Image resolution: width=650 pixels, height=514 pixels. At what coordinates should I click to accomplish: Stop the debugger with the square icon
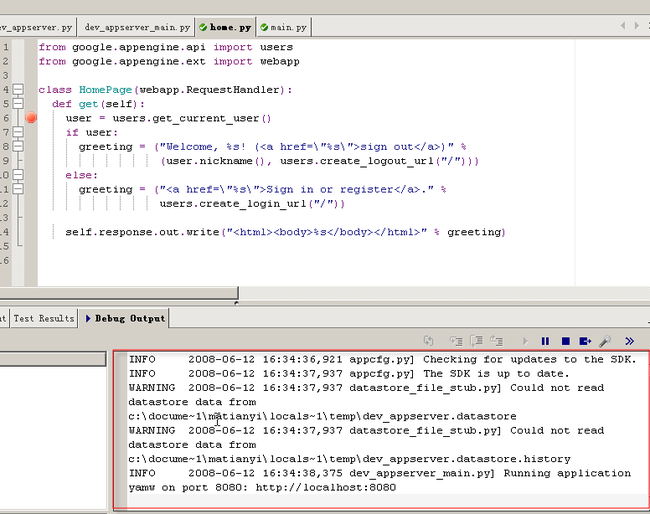click(565, 341)
